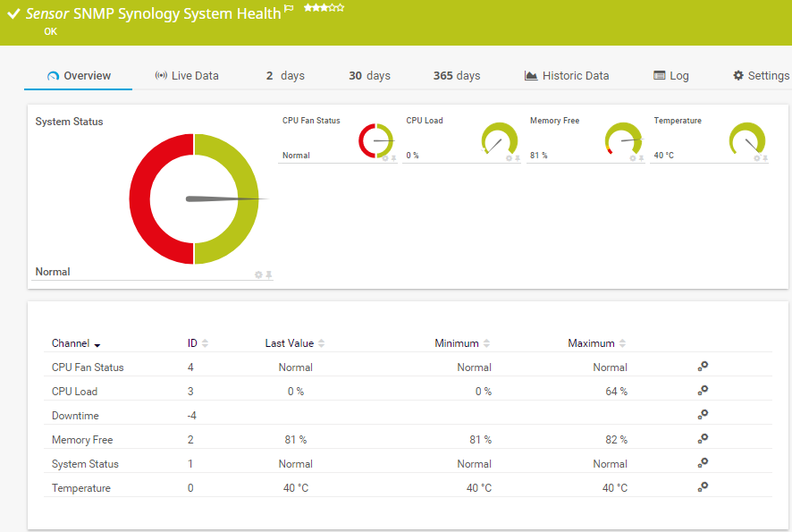
Task: Open channel settings for Memory Free row
Action: click(x=703, y=438)
